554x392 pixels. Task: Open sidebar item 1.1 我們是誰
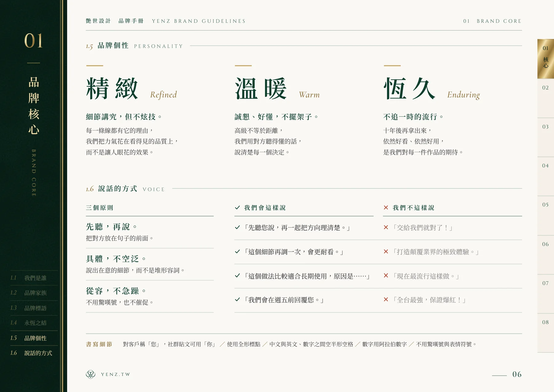pos(34,278)
